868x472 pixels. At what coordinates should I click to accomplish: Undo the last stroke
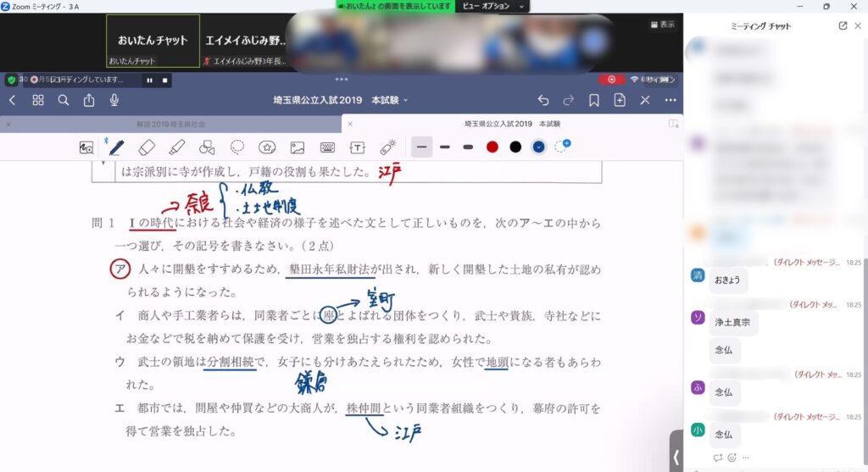coord(543,100)
